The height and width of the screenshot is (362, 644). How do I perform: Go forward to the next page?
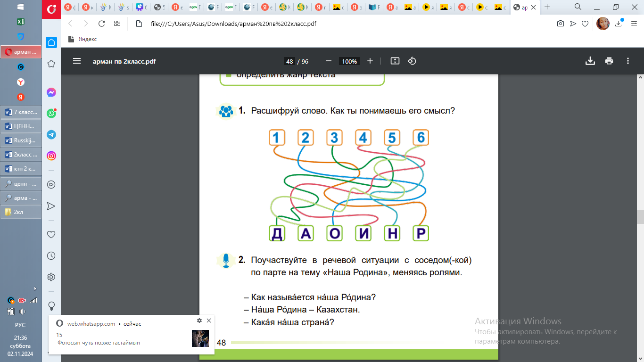85,24
